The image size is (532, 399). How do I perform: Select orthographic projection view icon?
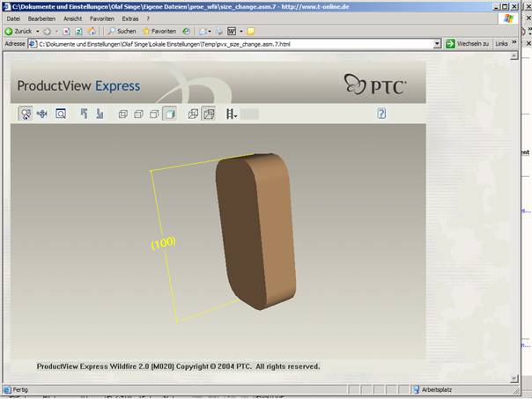pyautogui.click(x=193, y=114)
